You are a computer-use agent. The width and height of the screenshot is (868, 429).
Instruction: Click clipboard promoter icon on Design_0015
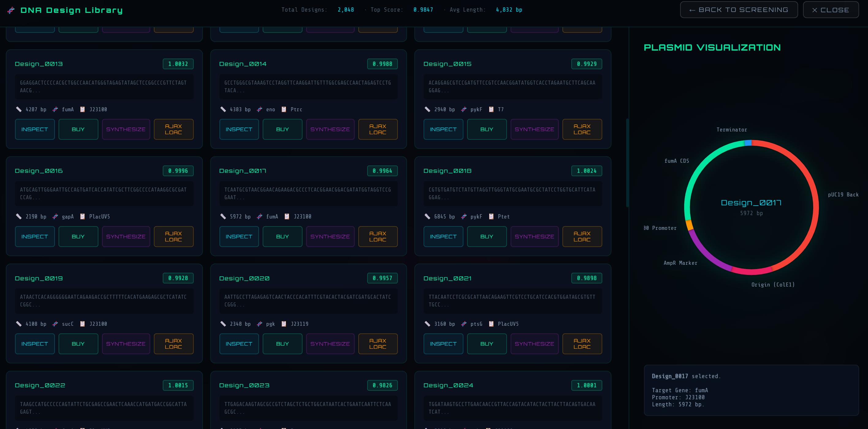(x=491, y=109)
